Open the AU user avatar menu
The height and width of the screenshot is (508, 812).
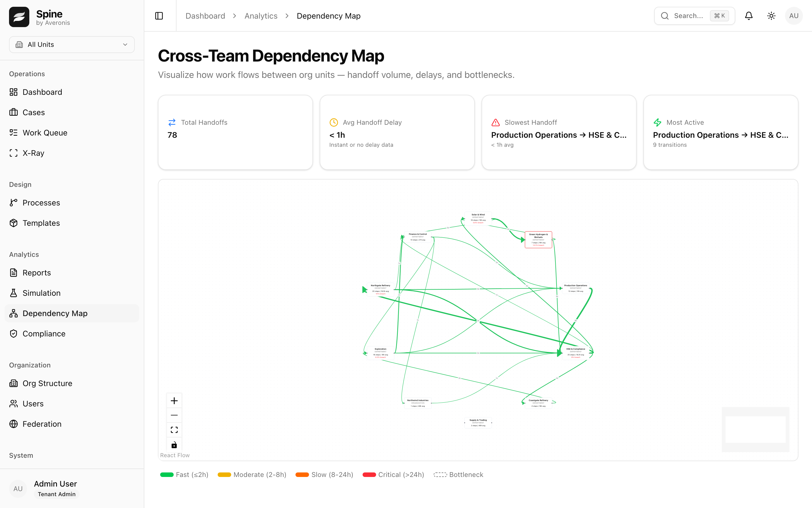pyautogui.click(x=794, y=16)
